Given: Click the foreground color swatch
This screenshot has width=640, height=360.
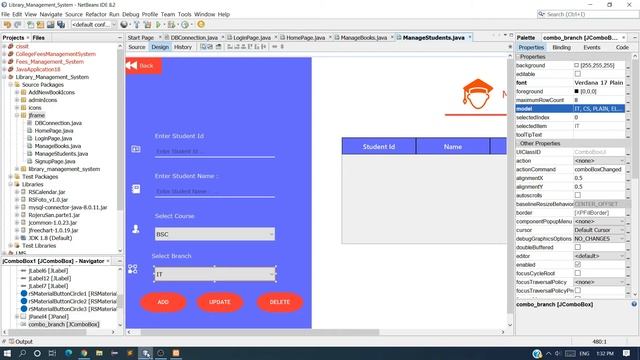Looking at the screenshot, I should click(576, 91).
